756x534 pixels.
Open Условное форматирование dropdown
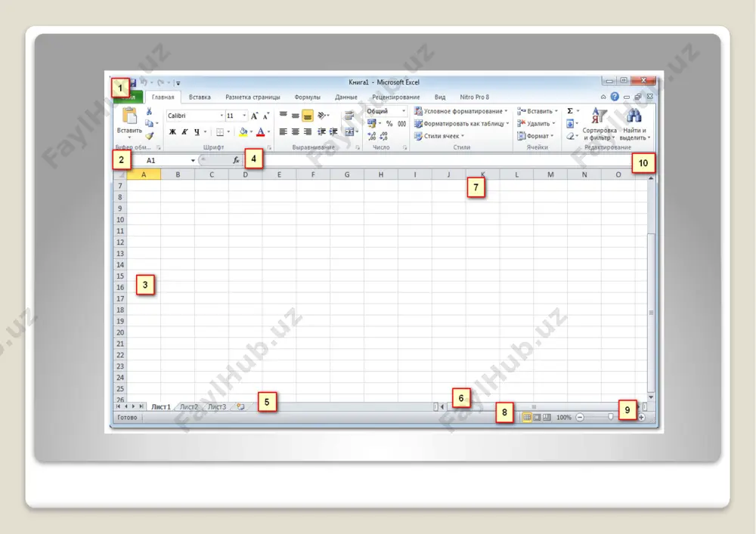[461, 111]
